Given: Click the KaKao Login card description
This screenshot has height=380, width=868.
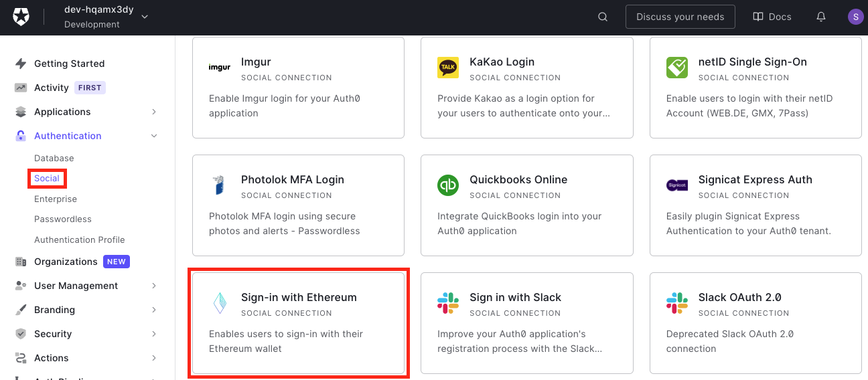Looking at the screenshot, I should coord(524,106).
